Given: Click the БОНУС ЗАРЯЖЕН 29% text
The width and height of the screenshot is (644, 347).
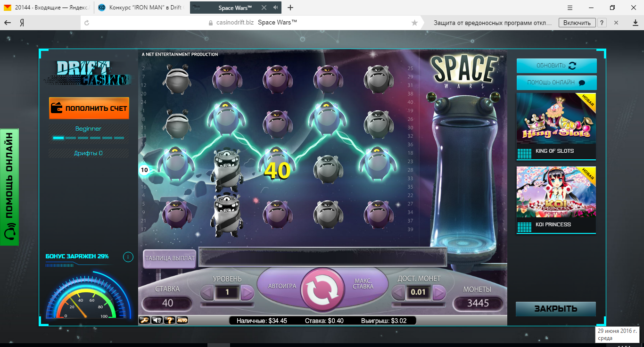Looking at the screenshot, I should [x=77, y=256].
